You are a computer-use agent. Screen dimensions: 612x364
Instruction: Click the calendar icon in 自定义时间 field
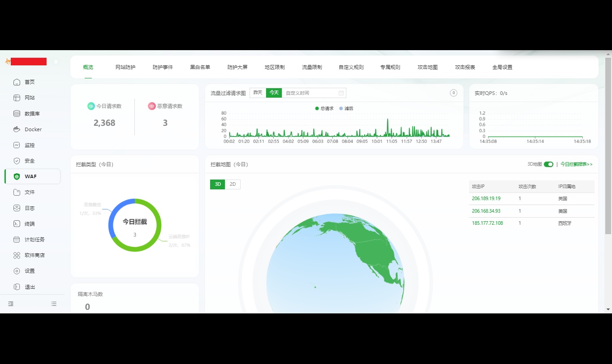341,93
